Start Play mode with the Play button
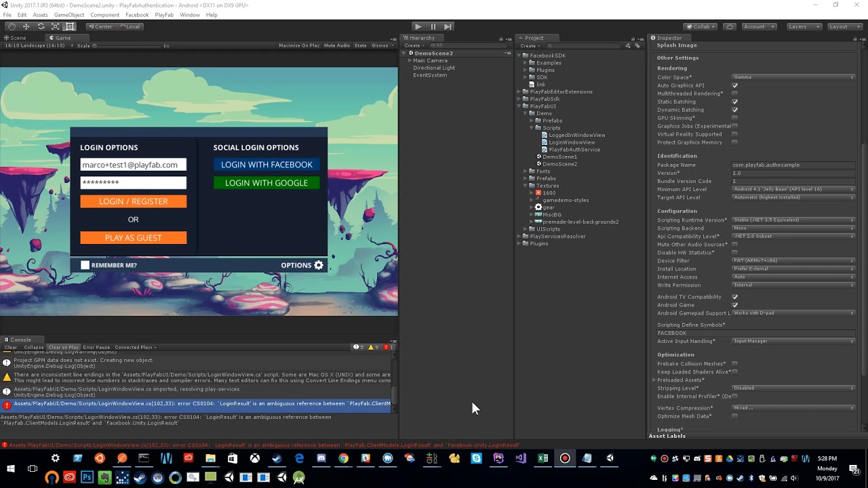This screenshot has height=488, width=868. click(418, 26)
